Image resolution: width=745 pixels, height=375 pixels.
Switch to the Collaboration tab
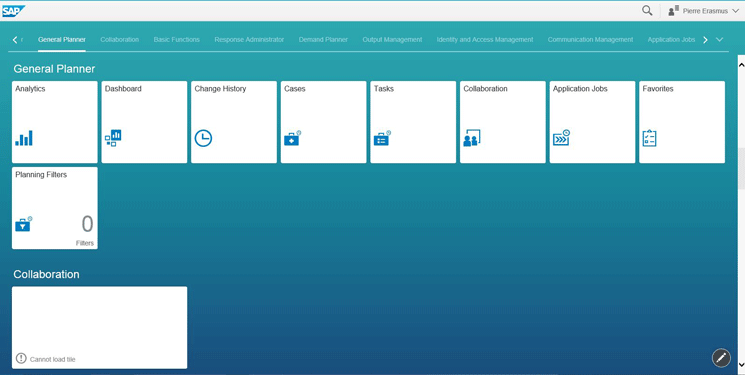pyautogui.click(x=120, y=39)
